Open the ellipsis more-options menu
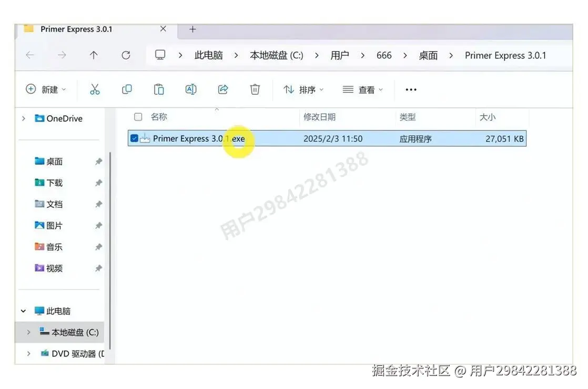 410,89
